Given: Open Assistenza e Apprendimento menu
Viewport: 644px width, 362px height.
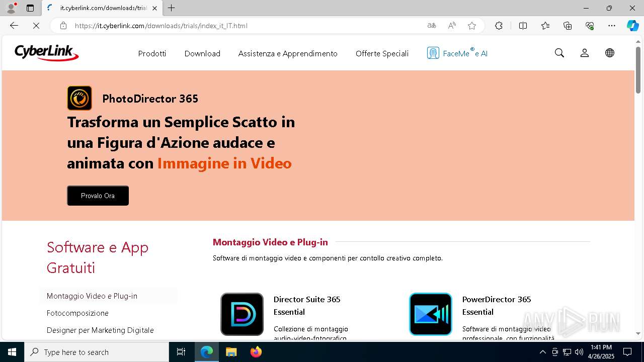Looking at the screenshot, I should coord(288,53).
